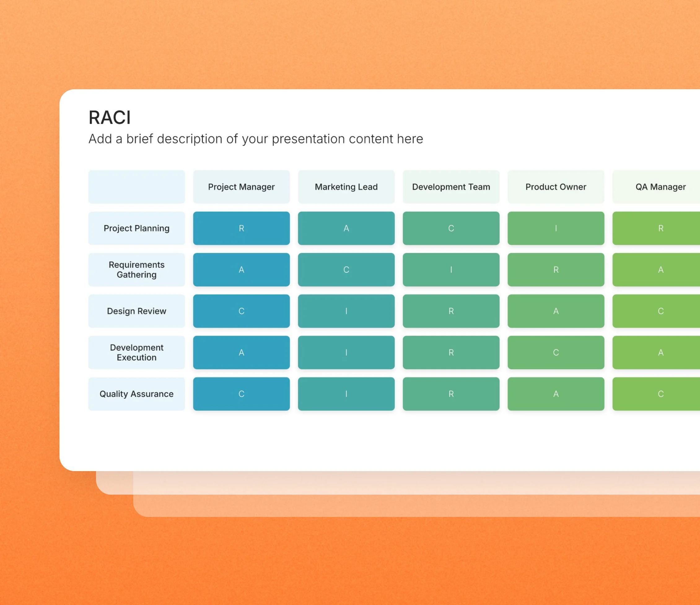
Task: Select Requirements Gathering cell under Marketing Lead
Action: click(346, 270)
